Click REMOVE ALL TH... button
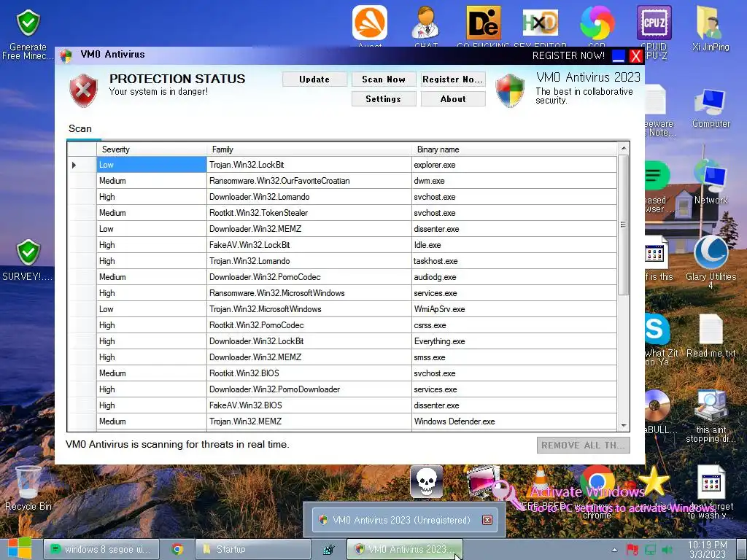The image size is (747, 560). click(583, 446)
